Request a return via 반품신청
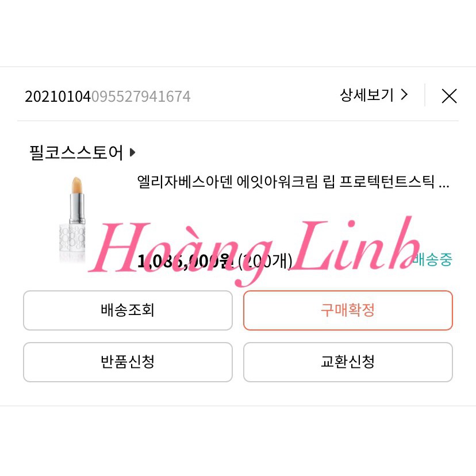This screenshot has width=476, height=476. click(x=128, y=362)
